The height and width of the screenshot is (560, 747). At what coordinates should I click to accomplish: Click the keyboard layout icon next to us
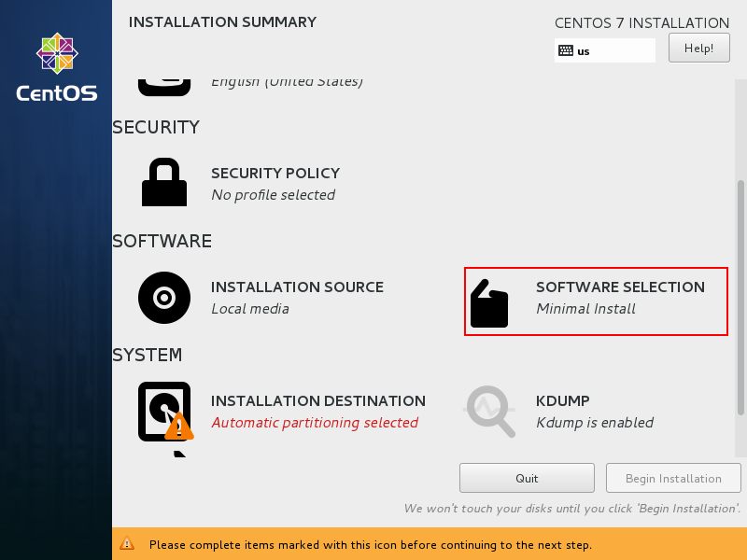[566, 50]
